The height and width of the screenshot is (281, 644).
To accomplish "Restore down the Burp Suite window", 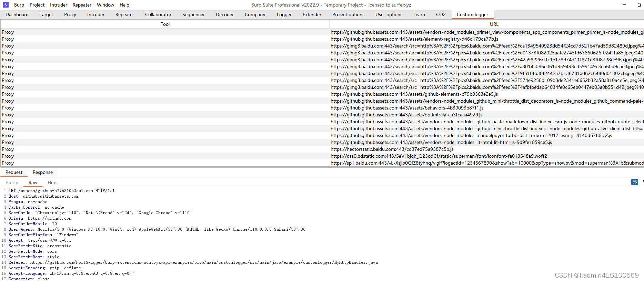I will coord(639,5).
